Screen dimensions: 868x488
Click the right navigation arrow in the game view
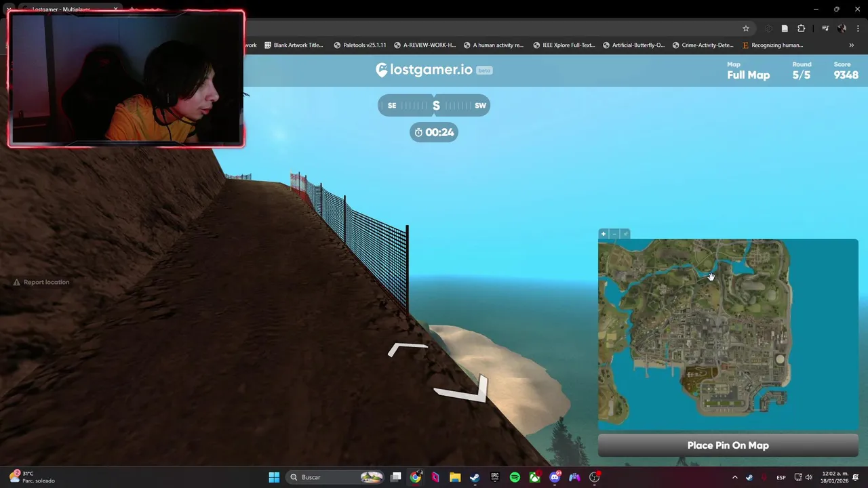pyautogui.click(x=462, y=389)
